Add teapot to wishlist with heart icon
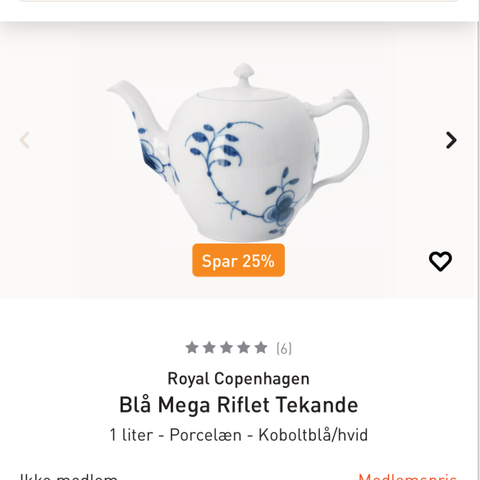 coord(440,261)
